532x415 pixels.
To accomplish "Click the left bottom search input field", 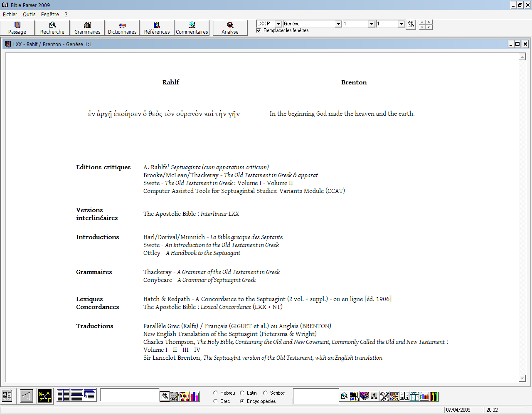I will point(130,395).
